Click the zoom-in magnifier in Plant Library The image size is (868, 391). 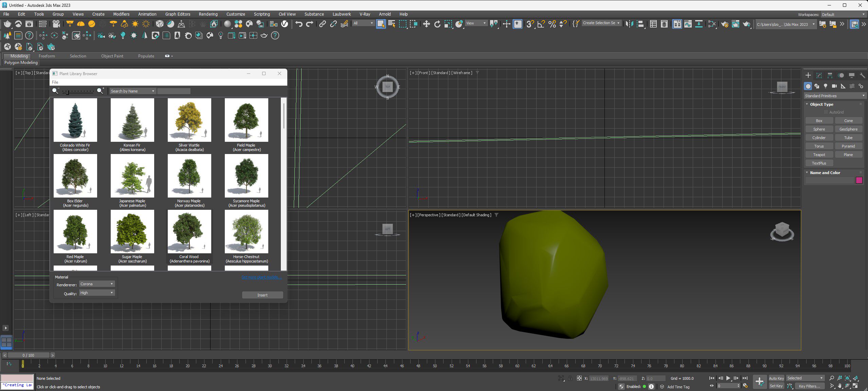click(101, 91)
